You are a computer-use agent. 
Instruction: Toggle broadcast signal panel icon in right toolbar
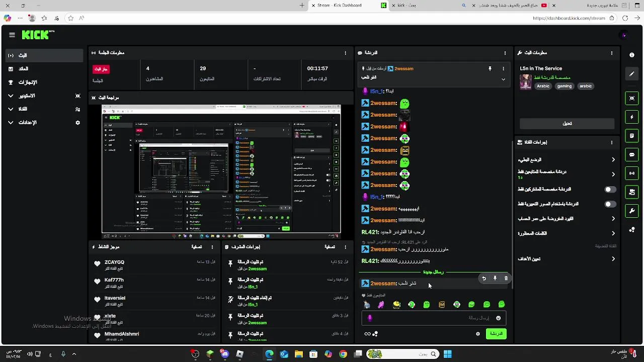(x=632, y=173)
